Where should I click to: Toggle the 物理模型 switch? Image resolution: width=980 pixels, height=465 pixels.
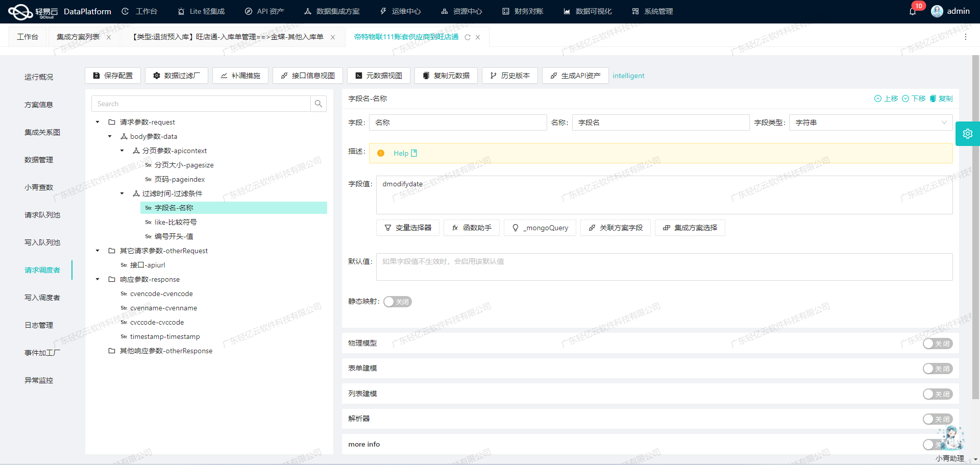click(938, 344)
